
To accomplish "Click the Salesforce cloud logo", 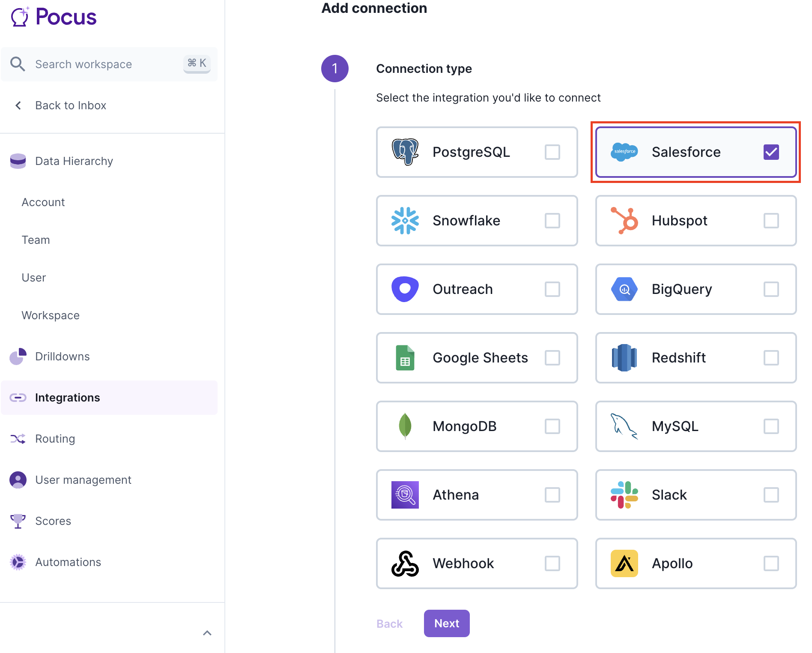I will 624,152.
